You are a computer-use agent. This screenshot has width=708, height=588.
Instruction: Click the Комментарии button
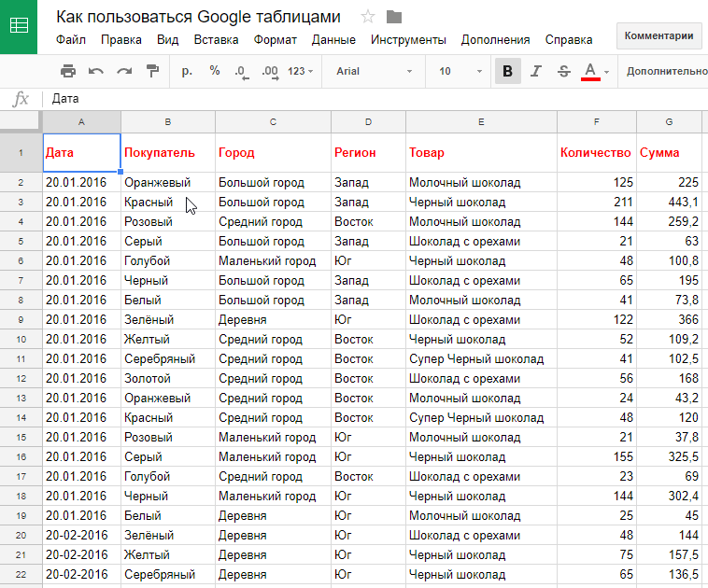point(658,35)
